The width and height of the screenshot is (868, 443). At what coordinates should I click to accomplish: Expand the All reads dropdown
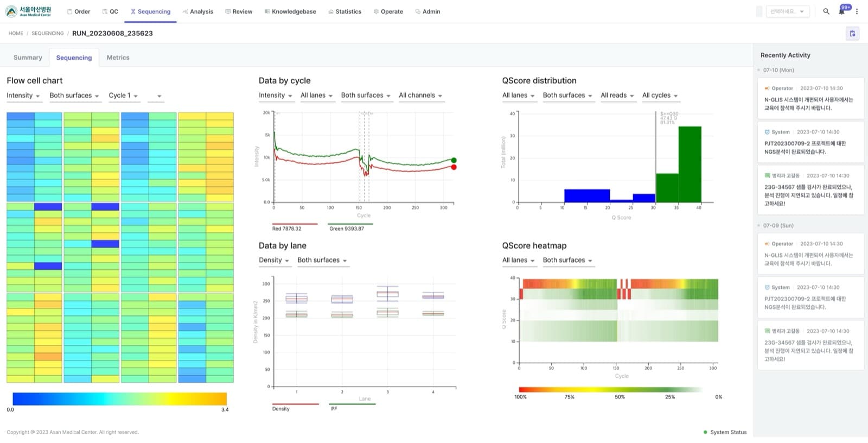click(617, 96)
